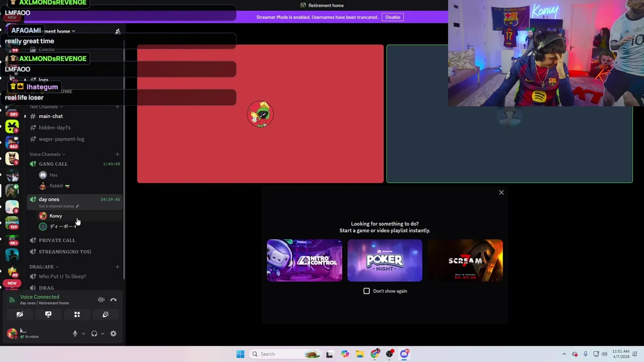Open server icon with 862 badge
This screenshot has width=644, height=362.
[12, 143]
